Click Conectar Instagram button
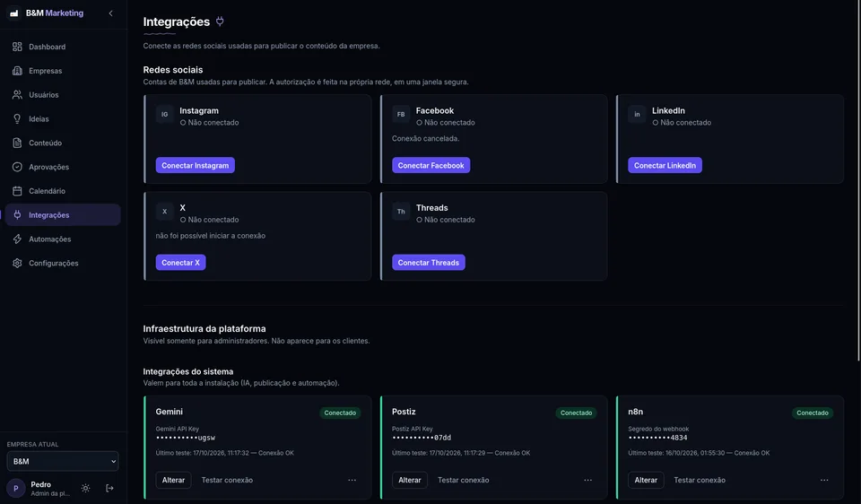This screenshot has height=504, width=861. (x=195, y=165)
